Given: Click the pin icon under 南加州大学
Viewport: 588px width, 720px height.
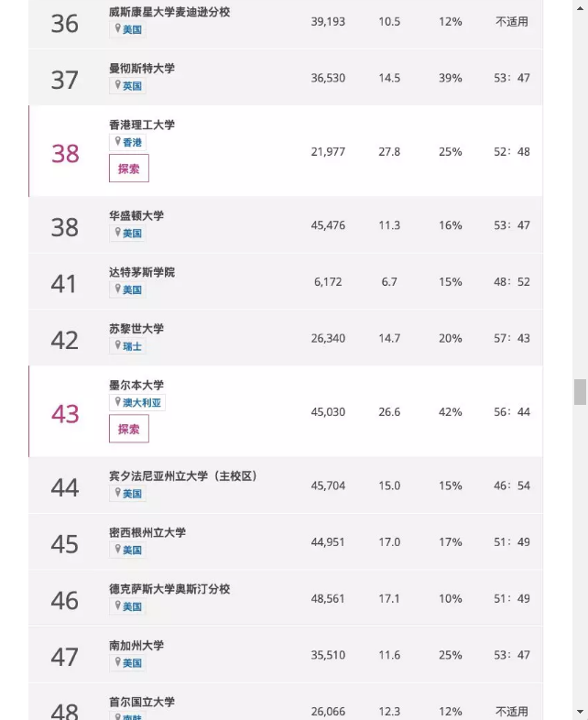Looking at the screenshot, I should click(x=118, y=662).
